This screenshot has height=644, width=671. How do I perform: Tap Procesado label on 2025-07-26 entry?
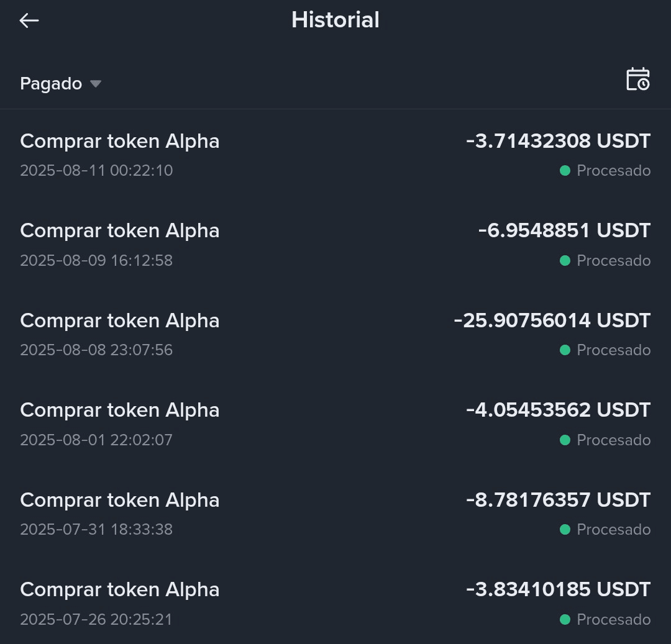[614, 619]
